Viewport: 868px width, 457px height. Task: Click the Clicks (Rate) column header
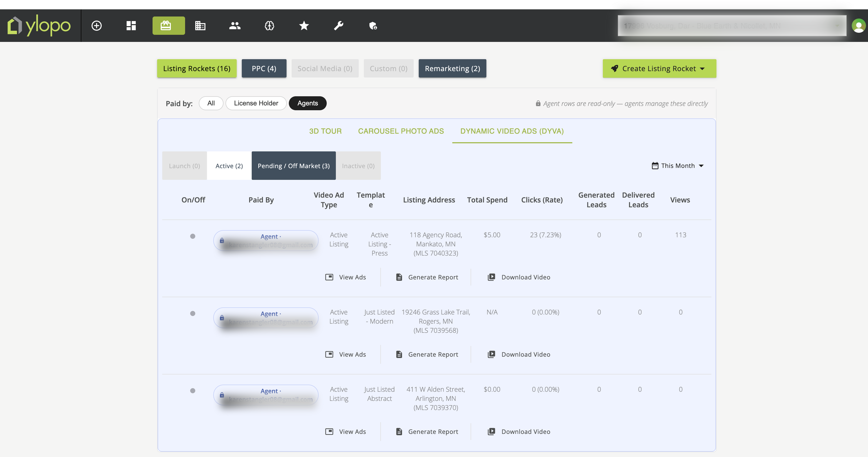(542, 200)
